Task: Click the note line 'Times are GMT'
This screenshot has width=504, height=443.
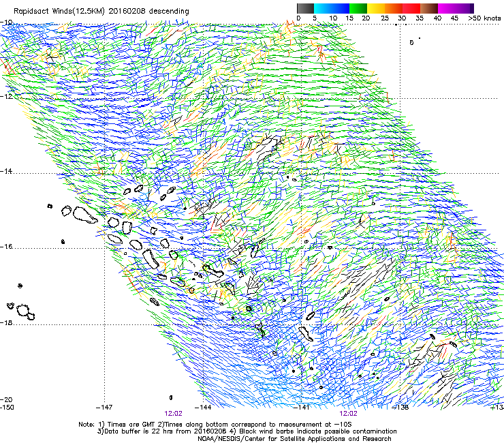Action: (133, 425)
